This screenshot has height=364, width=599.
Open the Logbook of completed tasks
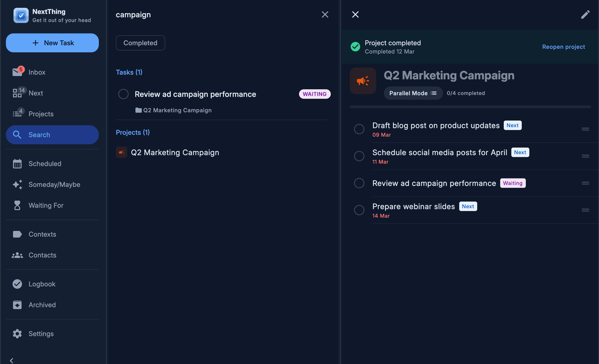(x=42, y=284)
